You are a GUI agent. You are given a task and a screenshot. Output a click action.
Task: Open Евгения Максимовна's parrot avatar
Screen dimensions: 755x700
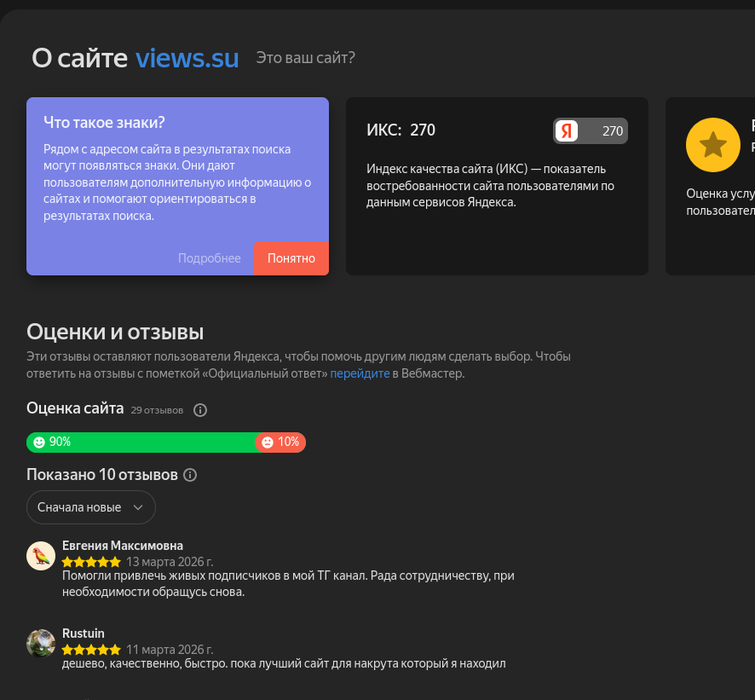pos(41,556)
